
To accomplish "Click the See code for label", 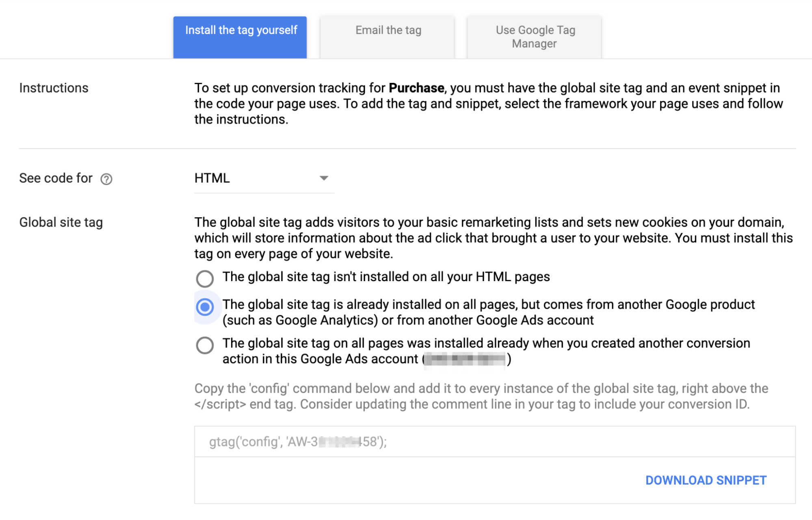I will tap(56, 178).
